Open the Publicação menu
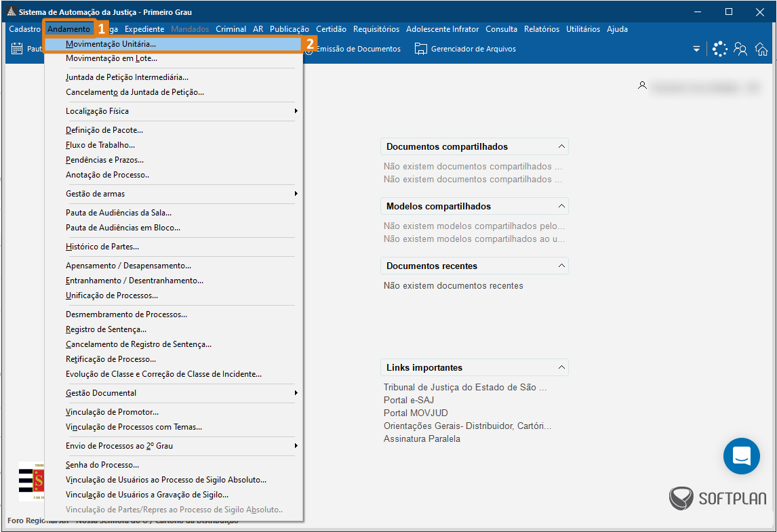 [290, 28]
